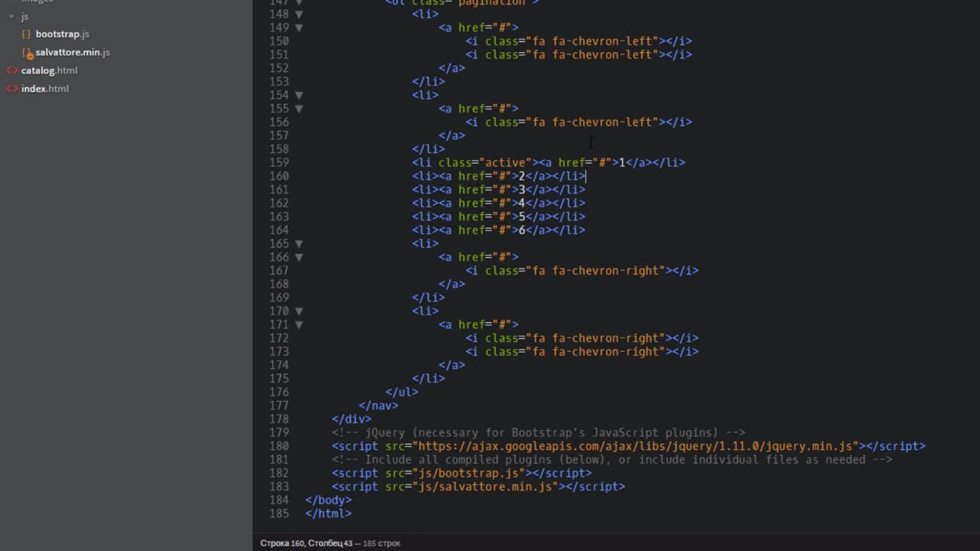Click the closing </nav> tag on line 177

coord(378,406)
